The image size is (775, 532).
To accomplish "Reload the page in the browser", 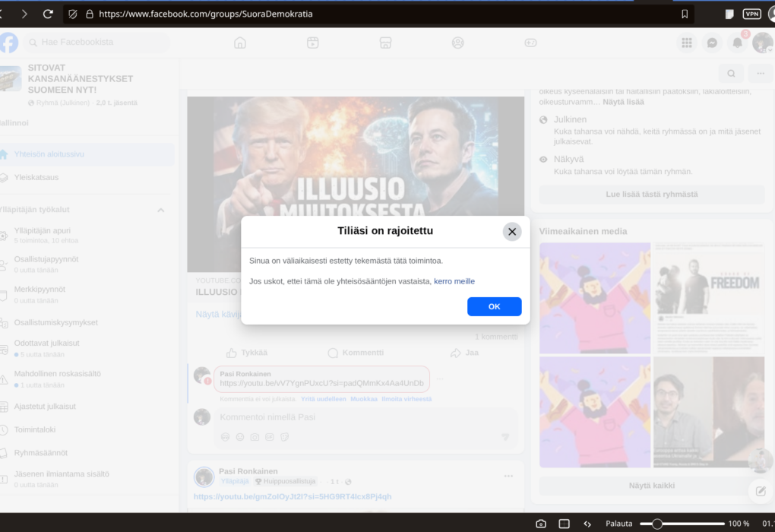I will (48, 14).
